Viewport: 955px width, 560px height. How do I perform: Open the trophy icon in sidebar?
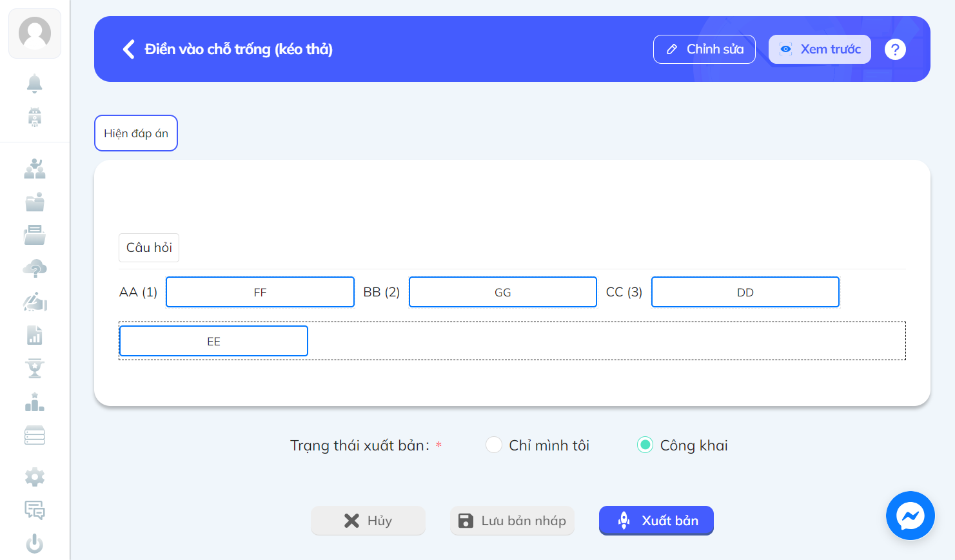(35, 369)
